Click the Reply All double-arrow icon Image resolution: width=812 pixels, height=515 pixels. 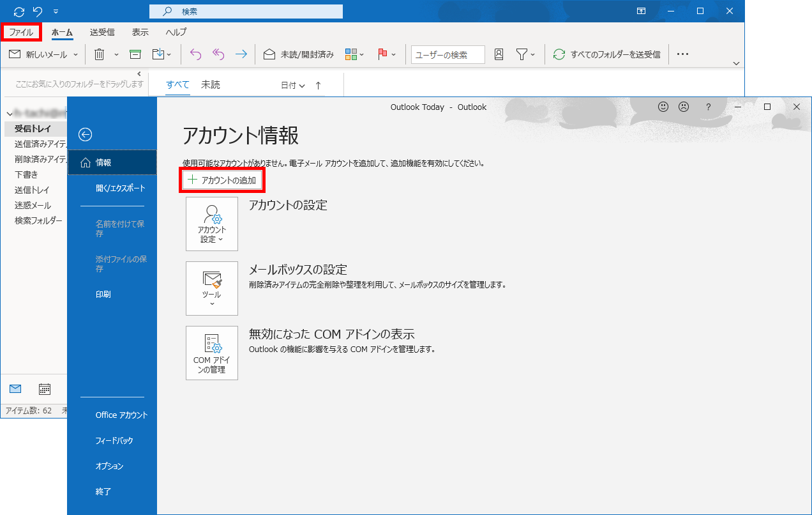pos(218,55)
